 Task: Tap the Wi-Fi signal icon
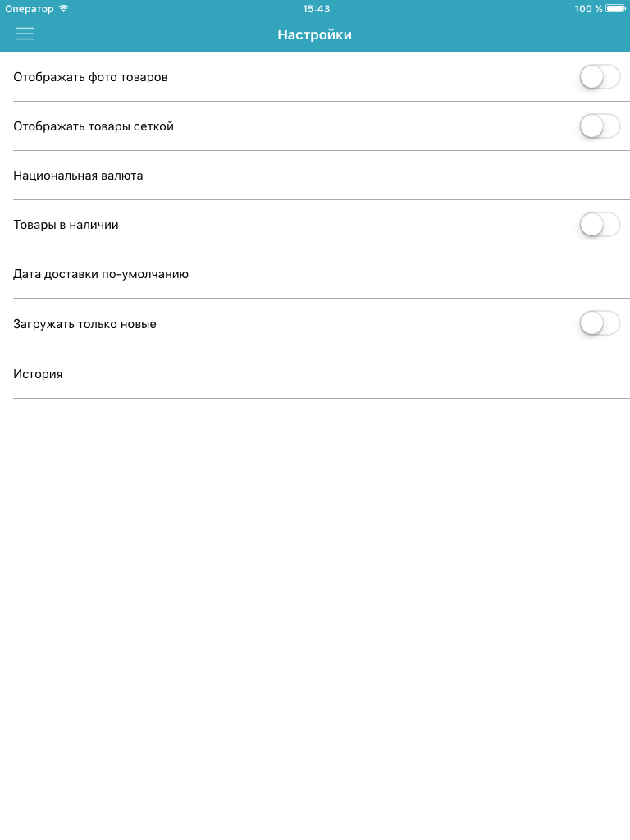pos(64,8)
